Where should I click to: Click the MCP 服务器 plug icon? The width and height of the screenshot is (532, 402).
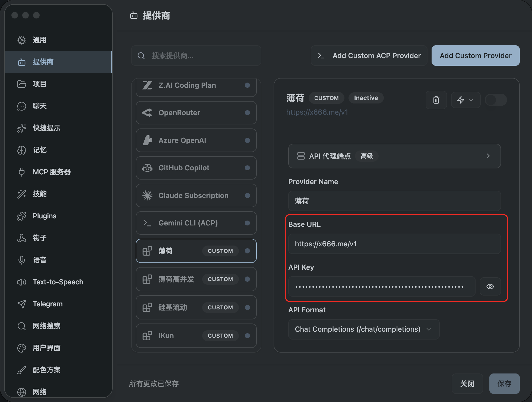(x=22, y=172)
